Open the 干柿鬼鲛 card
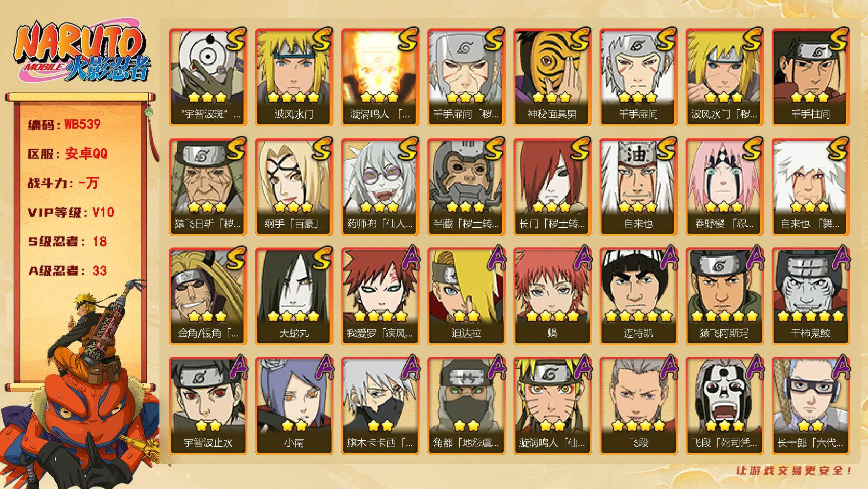Viewport: 868px width, 489px height. [x=810, y=296]
